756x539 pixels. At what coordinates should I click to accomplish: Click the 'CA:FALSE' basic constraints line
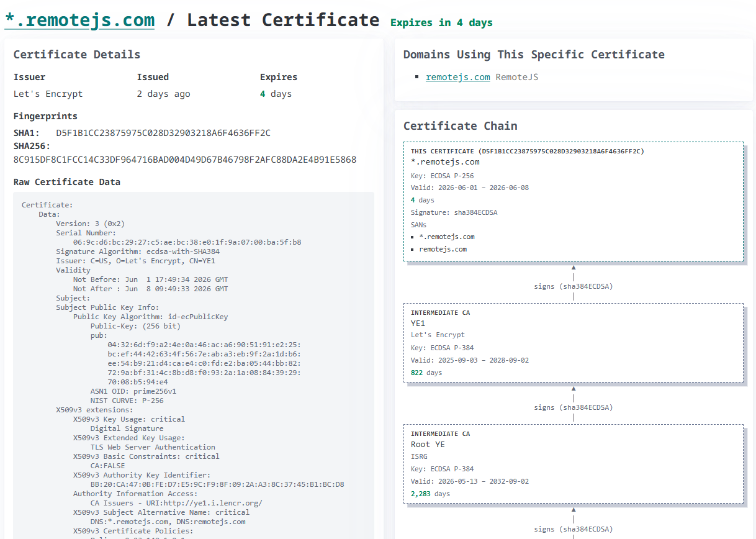tap(107, 466)
